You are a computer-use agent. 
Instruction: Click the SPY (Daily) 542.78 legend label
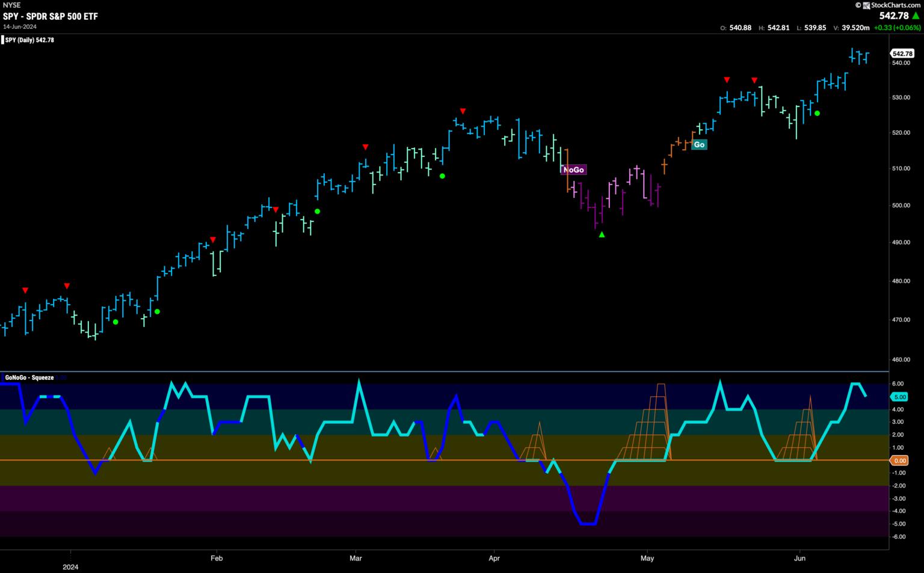point(29,40)
